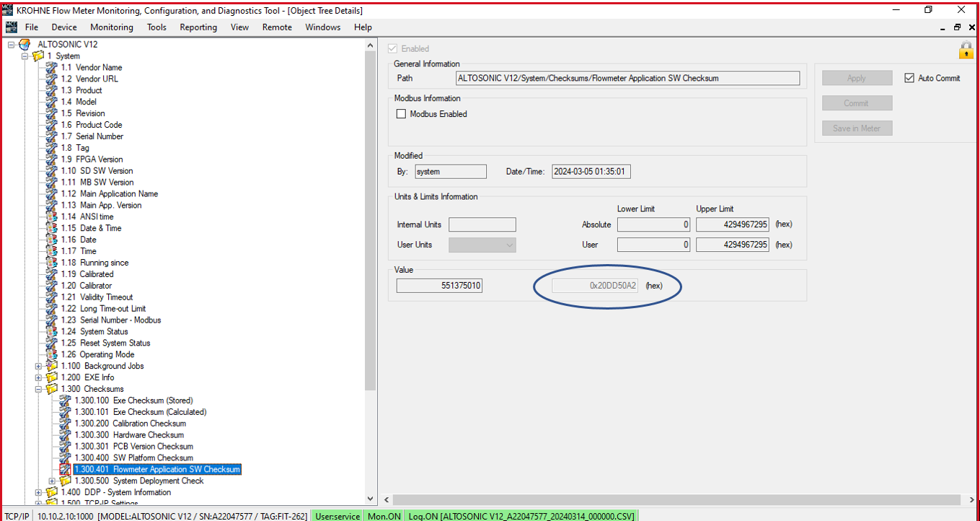
Task: Collapse the ALTOSONIC V12 root node
Action: (x=12, y=45)
